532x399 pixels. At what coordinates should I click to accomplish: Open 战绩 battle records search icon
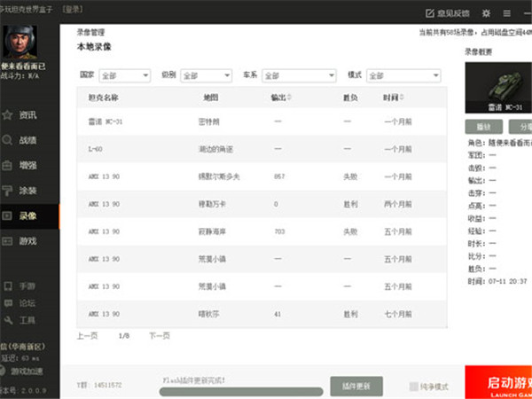pos(8,139)
